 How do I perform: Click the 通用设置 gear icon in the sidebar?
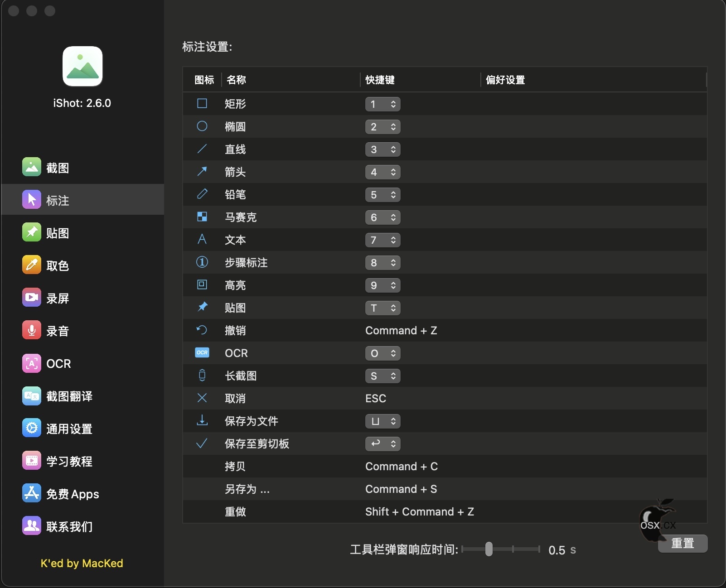pyautogui.click(x=31, y=429)
